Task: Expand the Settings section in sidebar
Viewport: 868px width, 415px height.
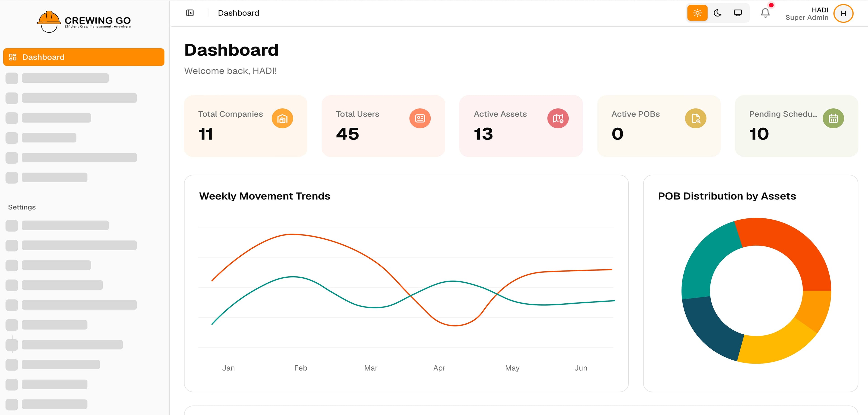Action: pos(22,207)
